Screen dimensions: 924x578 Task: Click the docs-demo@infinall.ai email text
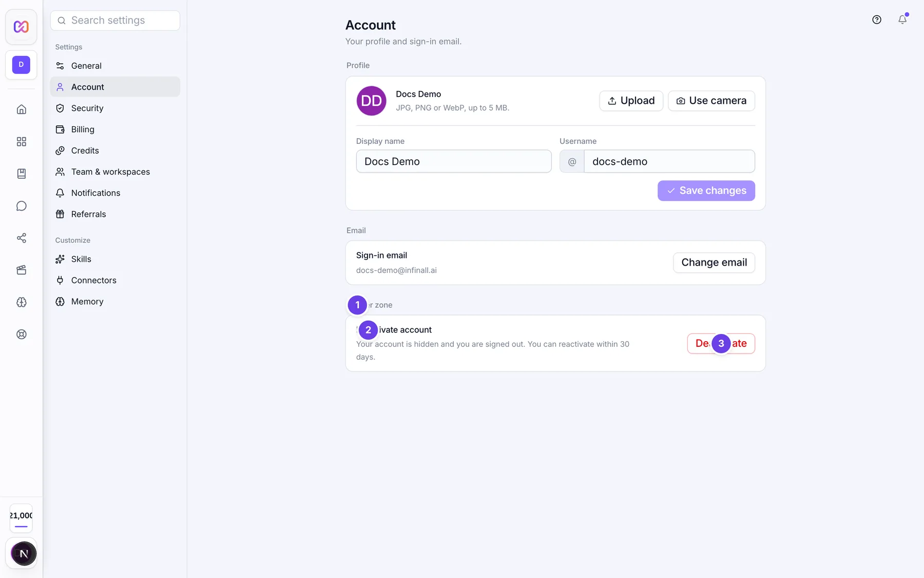[x=396, y=270]
